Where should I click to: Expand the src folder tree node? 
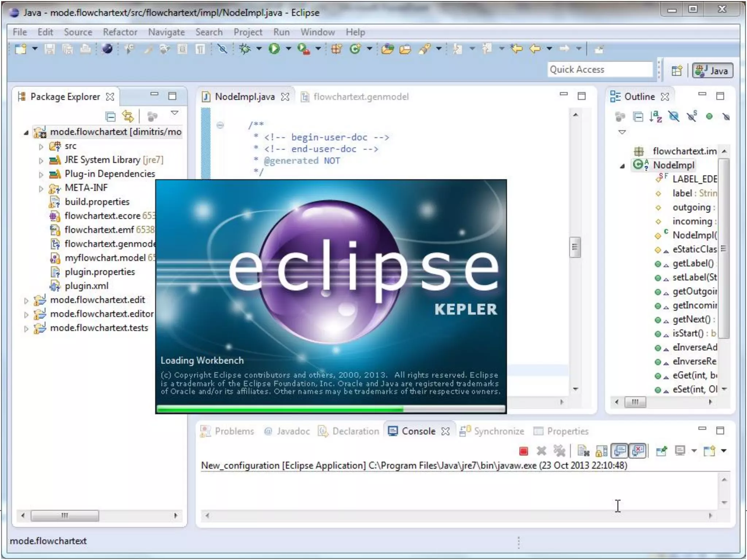pos(41,147)
